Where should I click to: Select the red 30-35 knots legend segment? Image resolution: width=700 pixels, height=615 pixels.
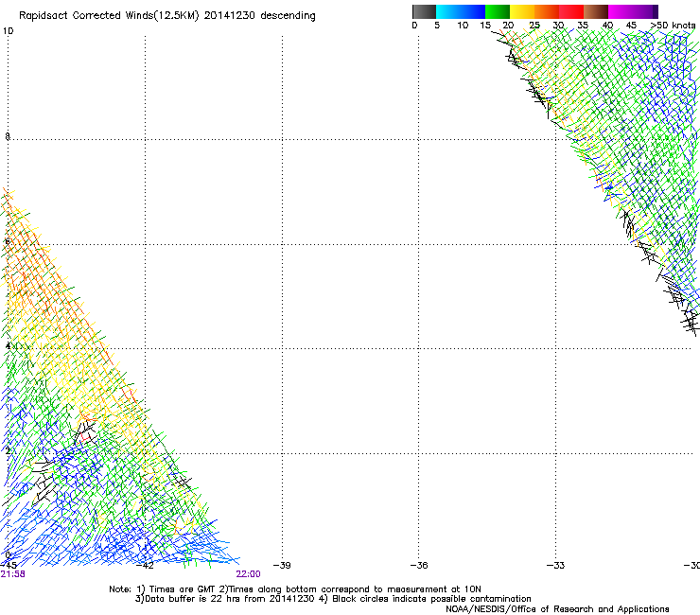(x=571, y=11)
